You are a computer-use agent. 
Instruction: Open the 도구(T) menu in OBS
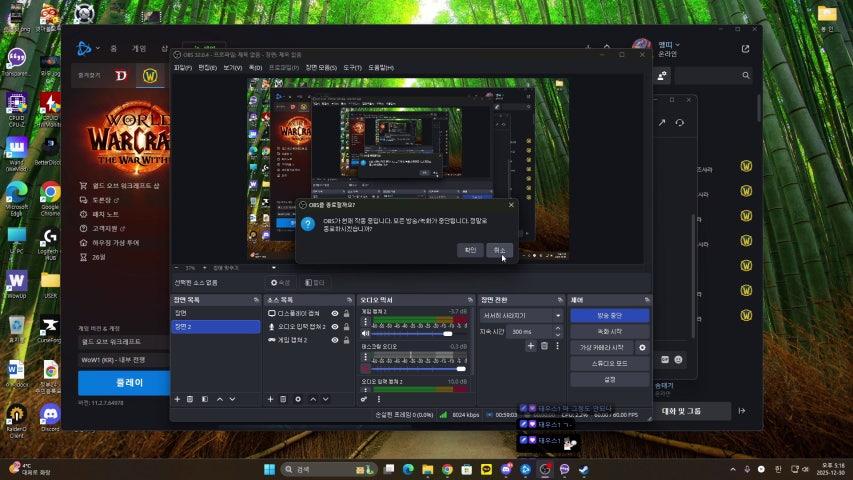click(x=352, y=67)
